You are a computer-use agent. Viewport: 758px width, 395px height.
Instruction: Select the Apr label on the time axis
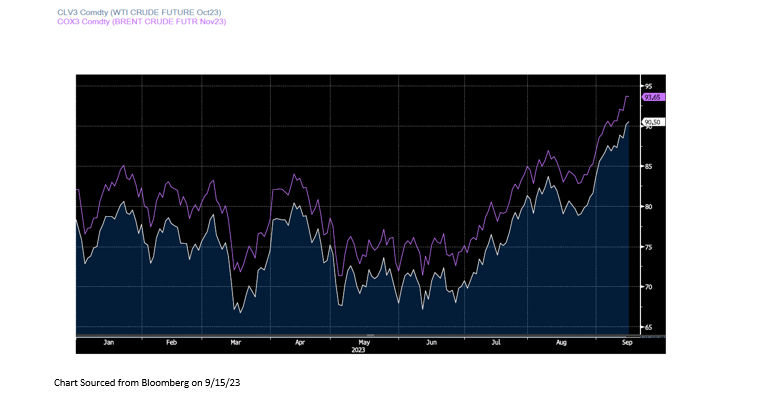click(300, 342)
